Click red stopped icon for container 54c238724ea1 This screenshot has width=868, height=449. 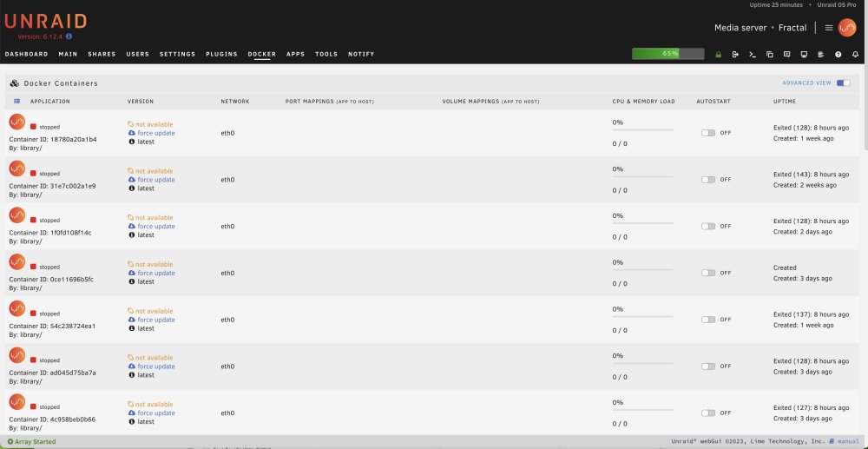[33, 314]
